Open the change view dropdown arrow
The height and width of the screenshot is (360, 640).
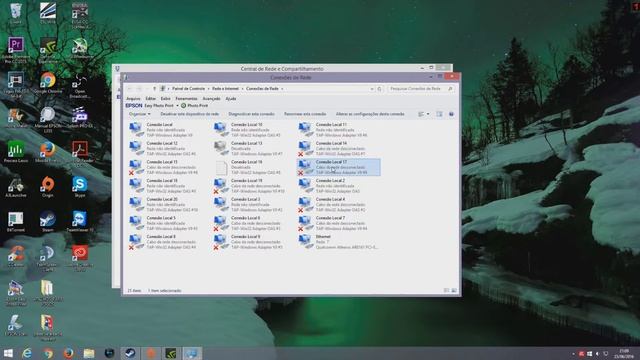point(428,114)
